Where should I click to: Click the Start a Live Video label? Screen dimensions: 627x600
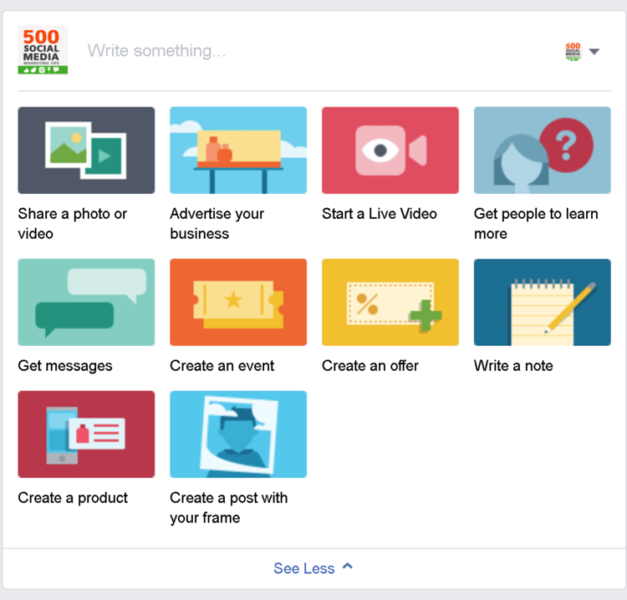click(x=379, y=214)
